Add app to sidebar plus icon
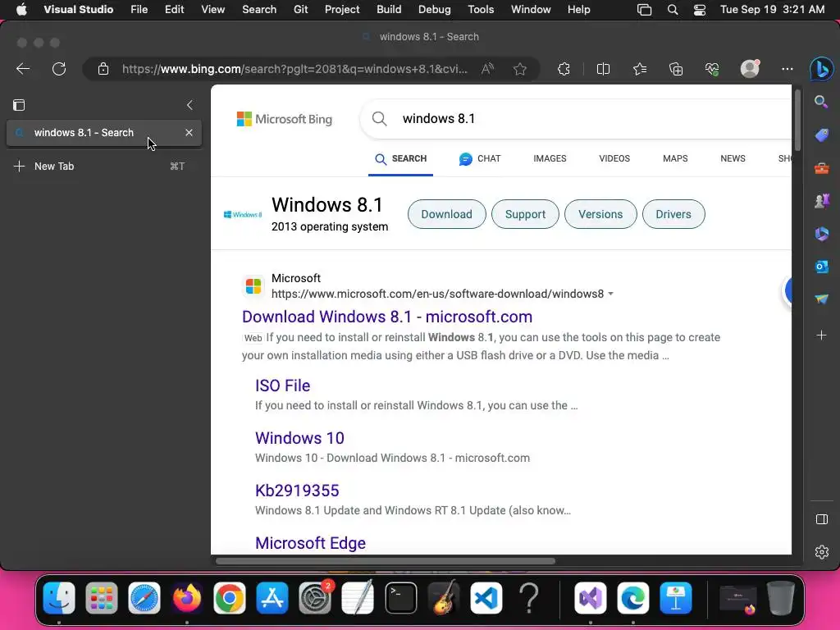 pyautogui.click(x=821, y=336)
